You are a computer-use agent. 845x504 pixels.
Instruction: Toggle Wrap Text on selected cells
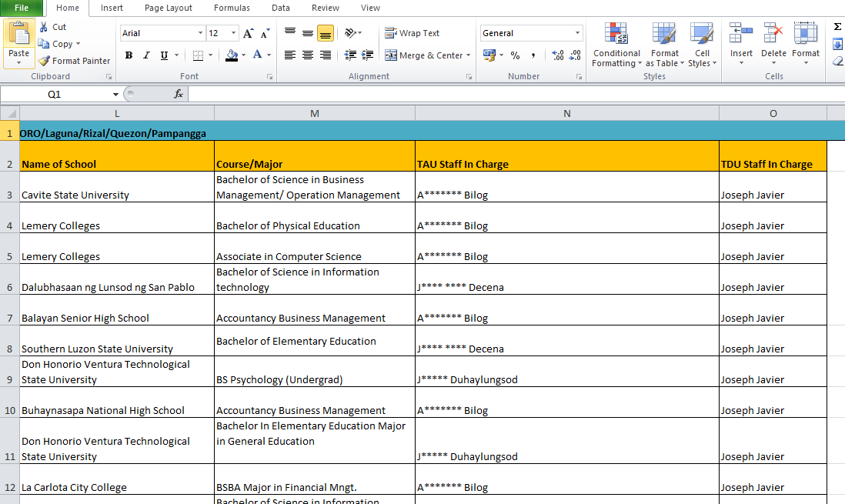click(x=412, y=33)
